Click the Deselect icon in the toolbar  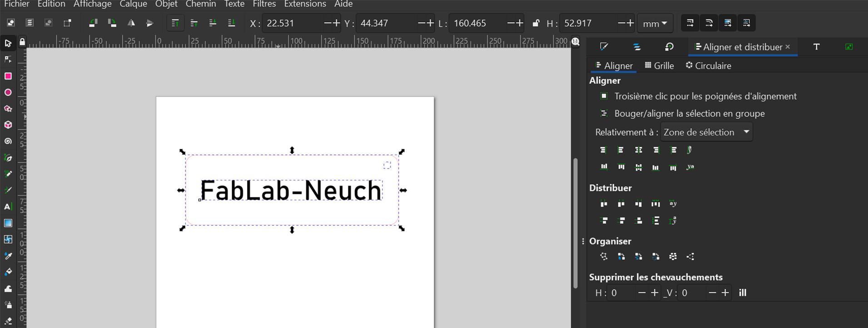[48, 23]
